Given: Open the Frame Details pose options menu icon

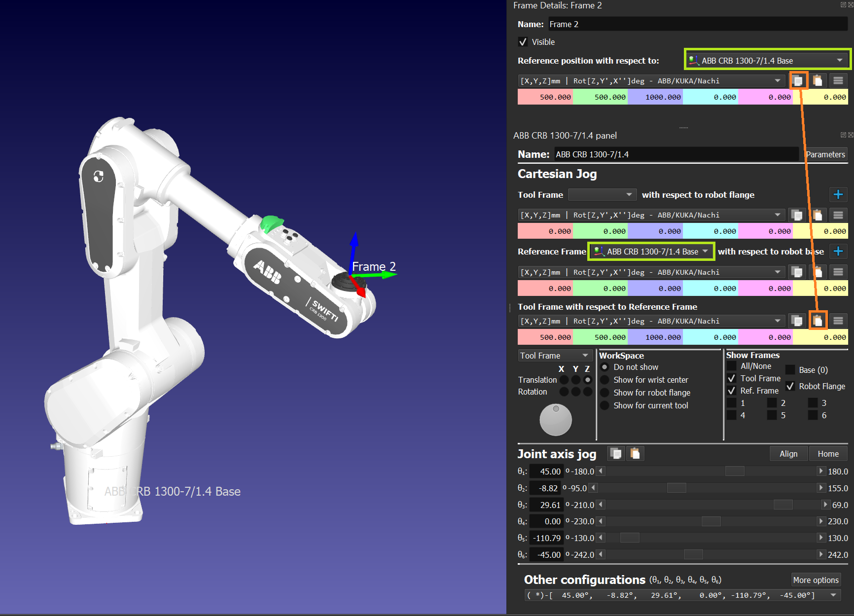Looking at the screenshot, I should coord(838,80).
